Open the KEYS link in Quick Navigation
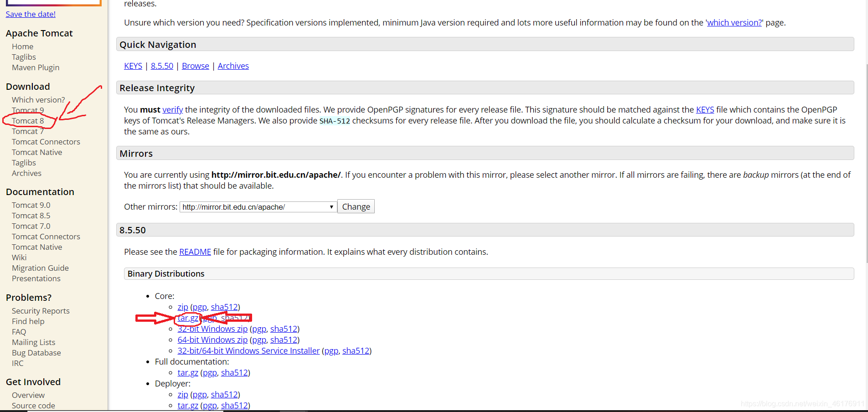 coord(133,66)
